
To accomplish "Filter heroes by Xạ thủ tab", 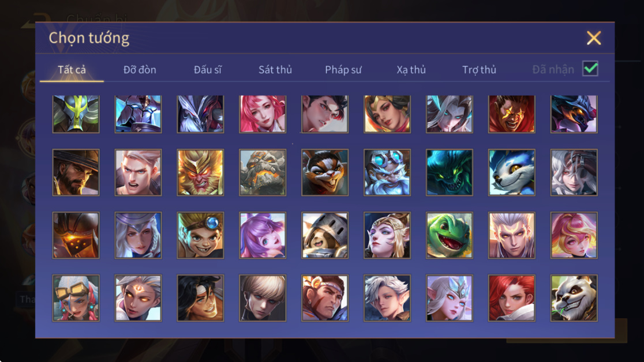I will pos(411,70).
